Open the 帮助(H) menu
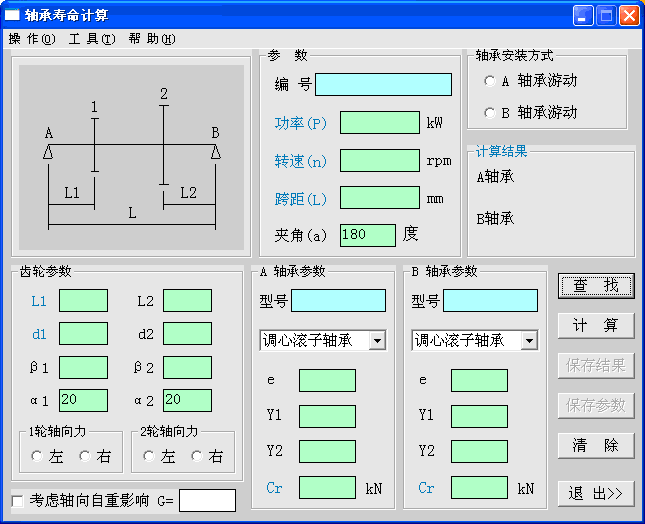The image size is (645, 524). coord(152,39)
